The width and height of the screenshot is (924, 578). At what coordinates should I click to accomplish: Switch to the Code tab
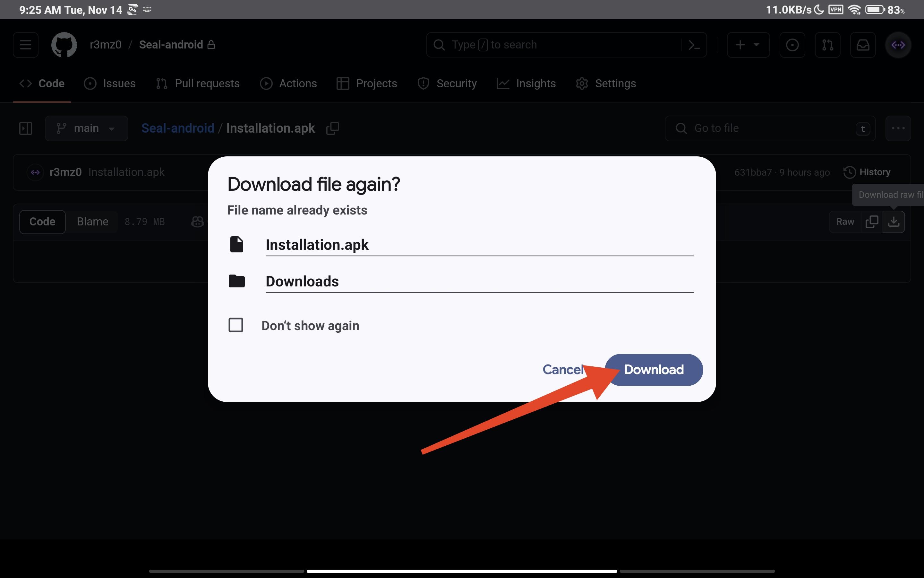click(x=42, y=83)
